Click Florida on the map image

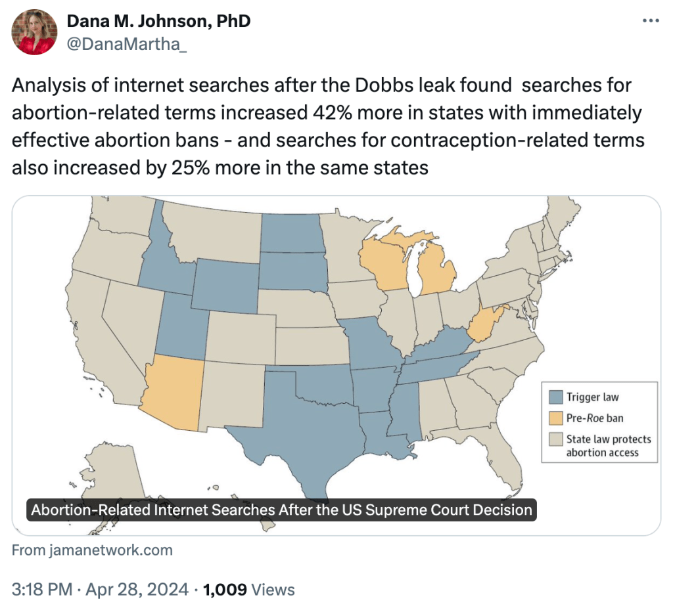tap(504, 460)
